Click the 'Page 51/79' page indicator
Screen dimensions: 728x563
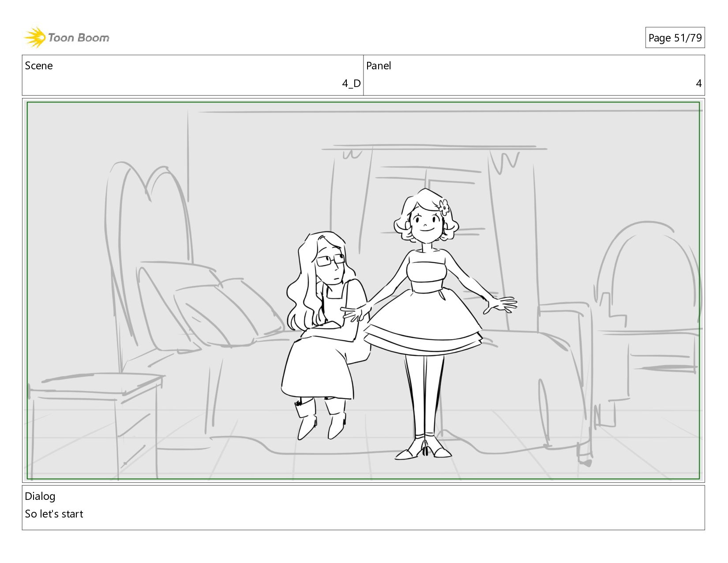[x=675, y=38]
